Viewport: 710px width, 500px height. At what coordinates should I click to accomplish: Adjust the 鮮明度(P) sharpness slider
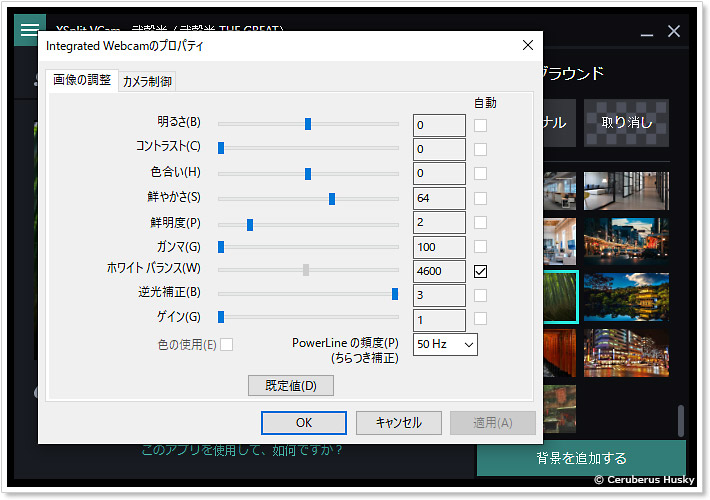tap(308, 224)
